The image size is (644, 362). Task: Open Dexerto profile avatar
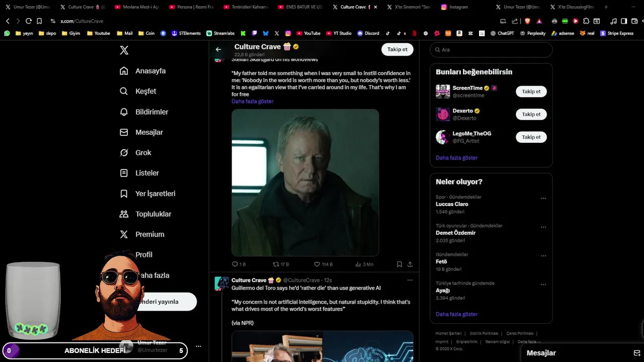[x=443, y=114]
